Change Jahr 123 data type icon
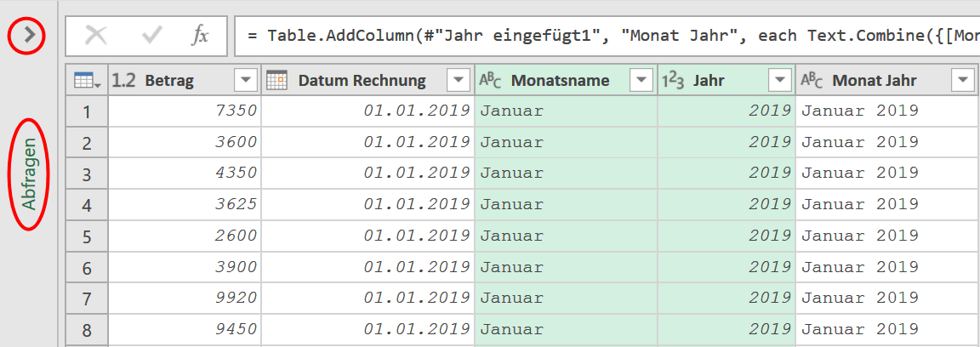This screenshot has width=980, height=347. [673, 80]
